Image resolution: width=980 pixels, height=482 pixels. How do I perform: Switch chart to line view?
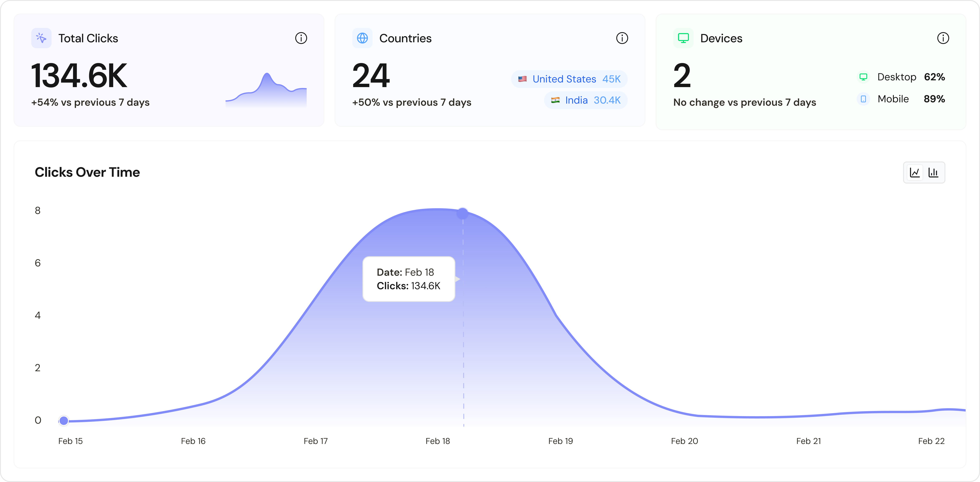(x=915, y=173)
